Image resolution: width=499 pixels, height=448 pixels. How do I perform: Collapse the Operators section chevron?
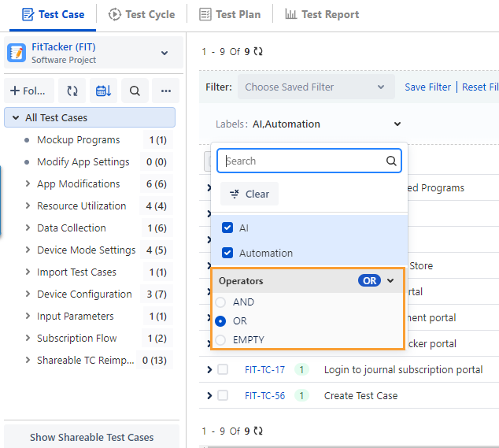click(x=390, y=281)
